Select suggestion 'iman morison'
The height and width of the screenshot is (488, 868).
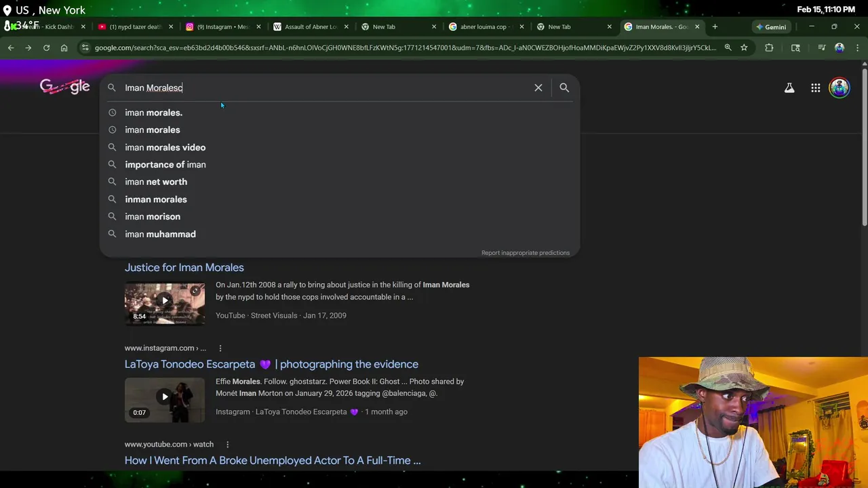pyautogui.click(x=339, y=216)
